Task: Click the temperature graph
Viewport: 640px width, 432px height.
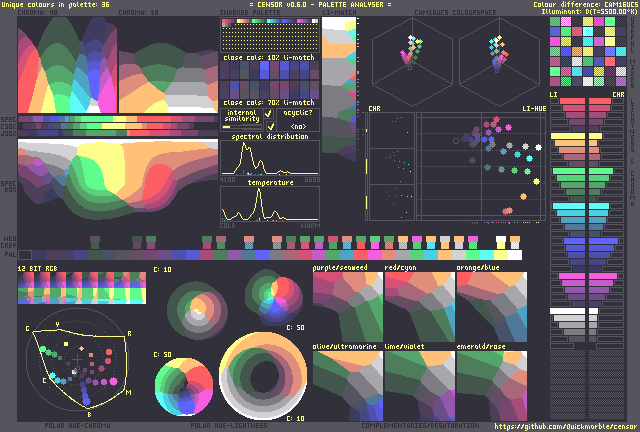Action: pos(270,204)
